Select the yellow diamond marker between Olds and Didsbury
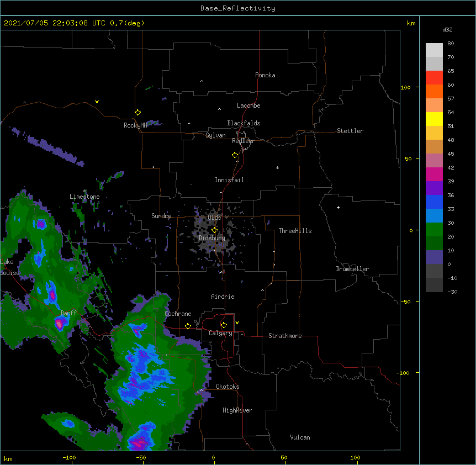476x465 pixels. tap(214, 230)
